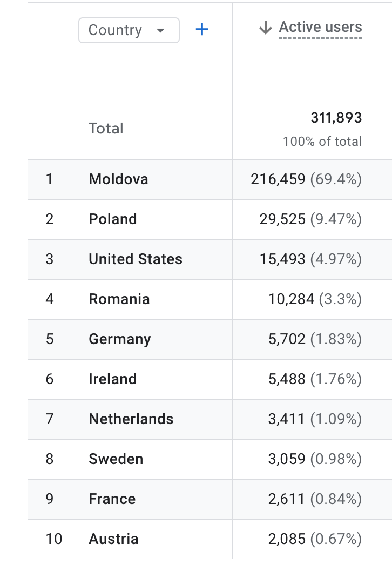392x578 pixels.
Task: Click the 15,493 United States value
Action: pos(282,259)
